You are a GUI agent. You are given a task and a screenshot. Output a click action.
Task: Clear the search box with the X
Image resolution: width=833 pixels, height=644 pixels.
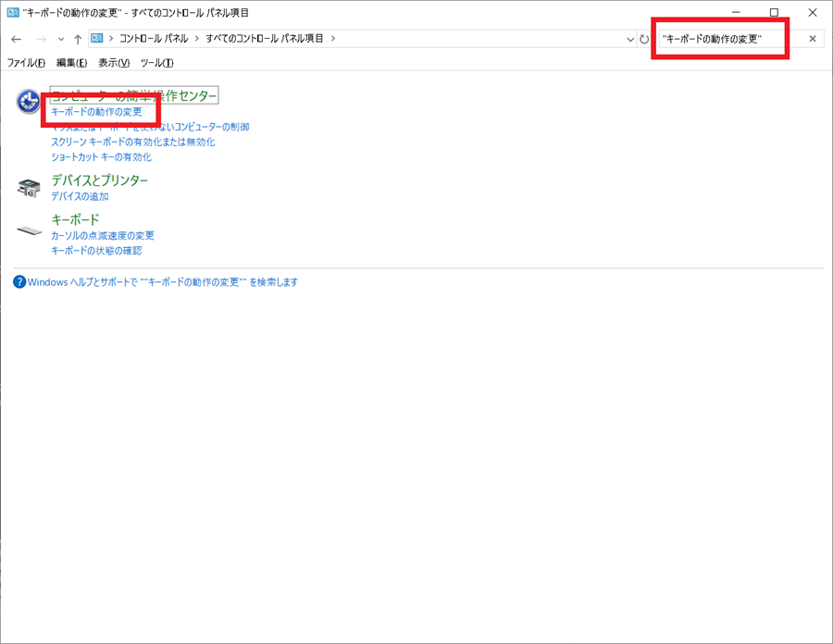(x=813, y=39)
